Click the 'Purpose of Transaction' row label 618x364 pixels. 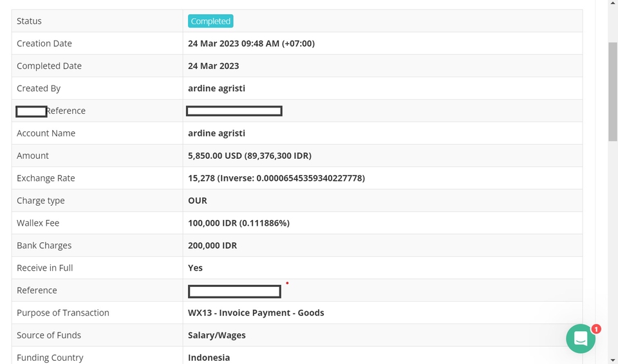tap(62, 313)
